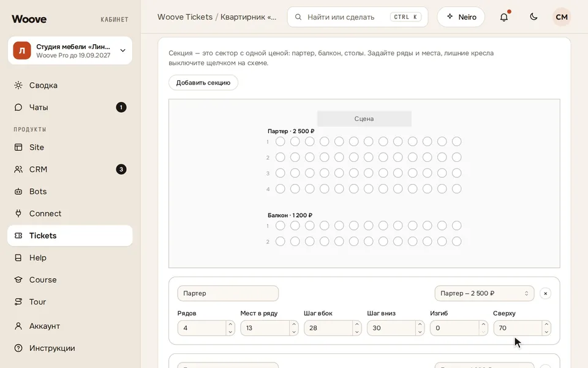Screen dimensions: 588x368
Task: Increase Мест в ряду with up arrow
Action: [x=294, y=324]
